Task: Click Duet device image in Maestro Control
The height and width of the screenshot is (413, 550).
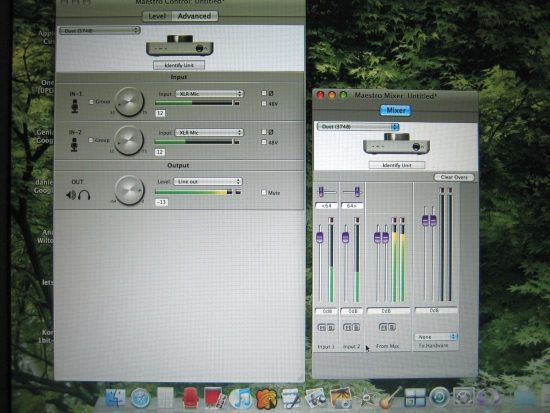Action: [x=179, y=45]
